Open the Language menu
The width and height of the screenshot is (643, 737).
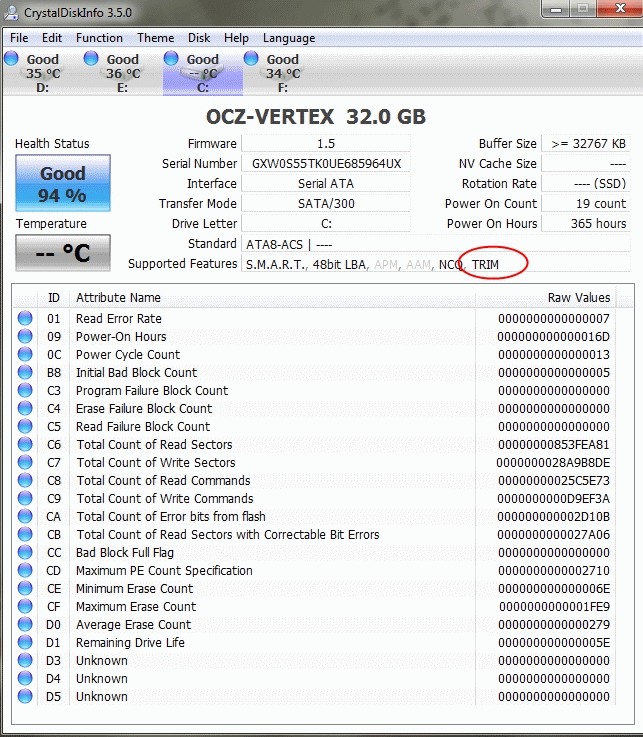point(289,38)
